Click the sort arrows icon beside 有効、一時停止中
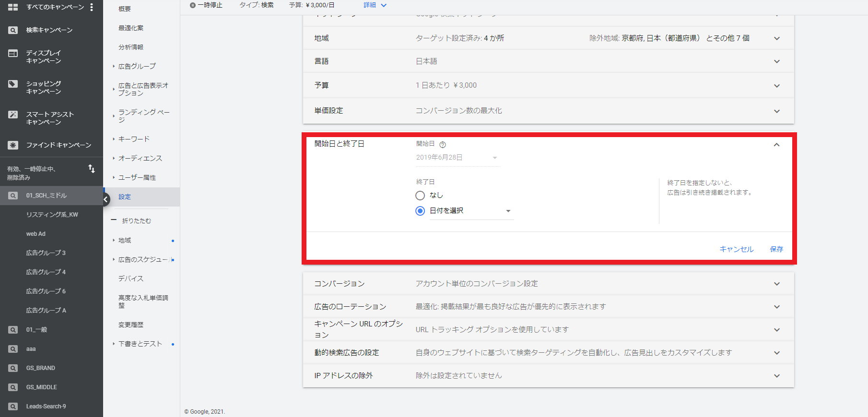Viewport: 868px width, 417px height. click(x=92, y=169)
